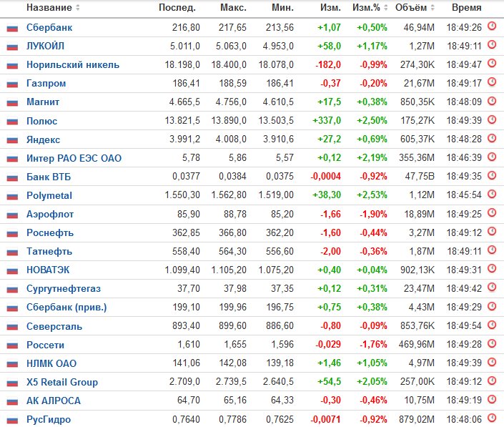The image size is (504, 427).
Task: Click the clock icon in the Аэрофлот row
Action: coord(492,213)
